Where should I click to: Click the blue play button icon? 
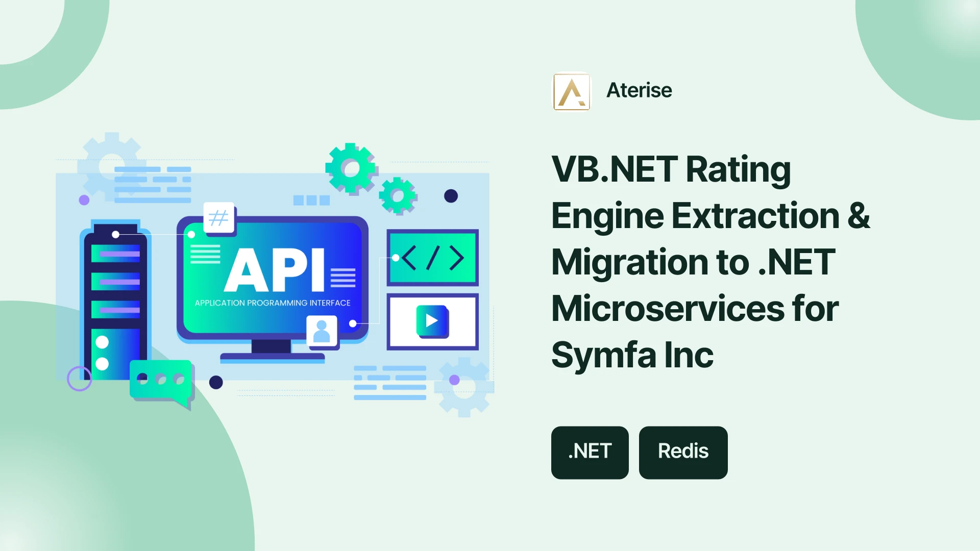[432, 321]
